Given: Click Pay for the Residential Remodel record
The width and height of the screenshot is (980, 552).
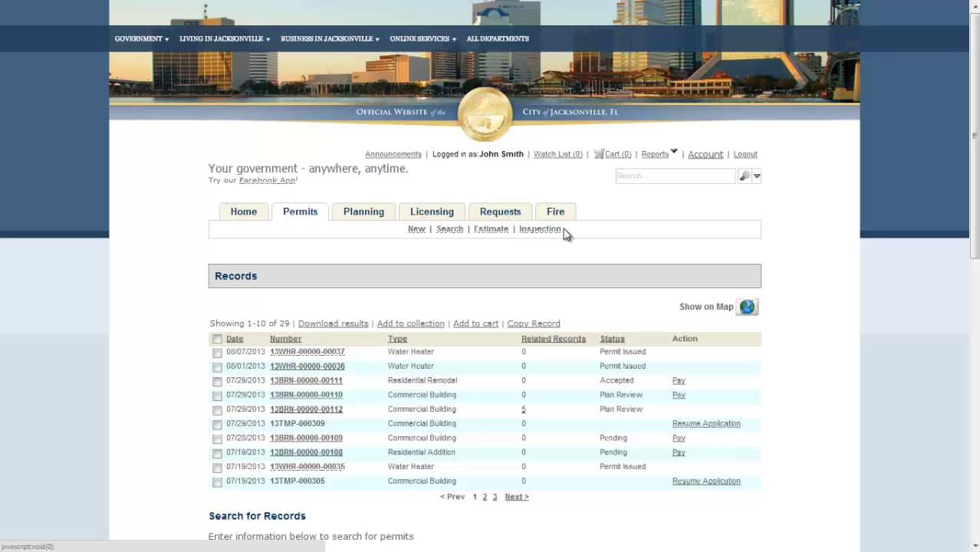Looking at the screenshot, I should (679, 380).
